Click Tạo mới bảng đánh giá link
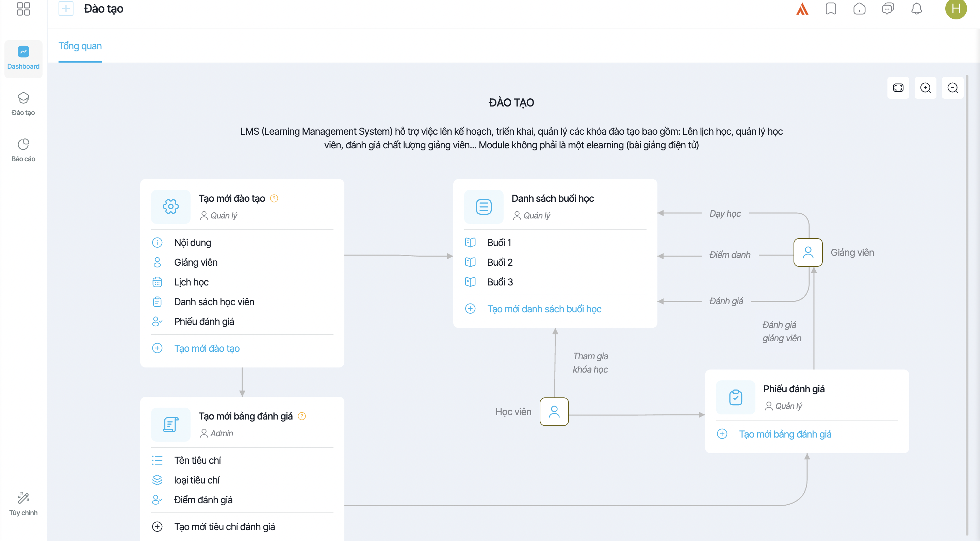Screen dimensions: 980x541 pyautogui.click(x=785, y=434)
